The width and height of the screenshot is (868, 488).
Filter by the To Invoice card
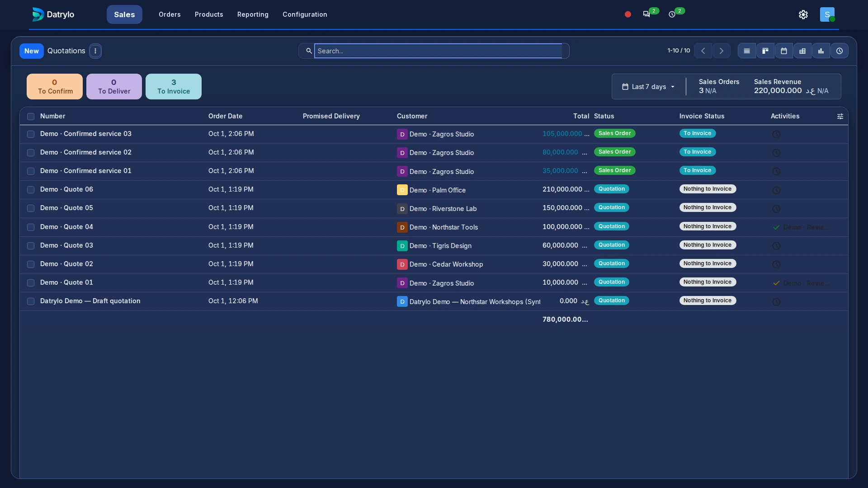click(x=174, y=86)
